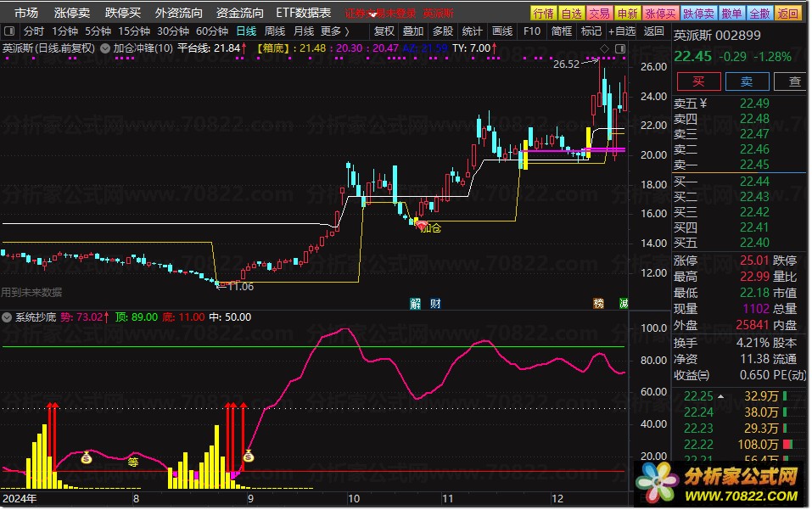Click the panel toggle icon beside the diamond

(x=620, y=48)
